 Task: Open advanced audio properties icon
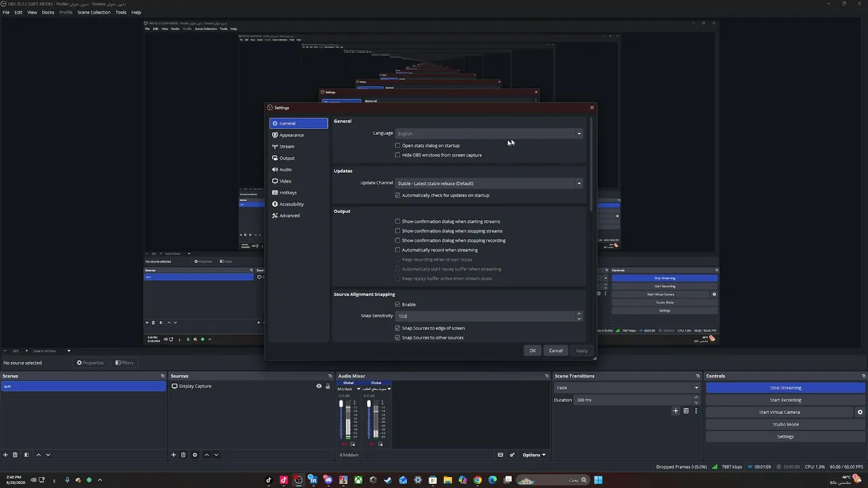click(512, 455)
